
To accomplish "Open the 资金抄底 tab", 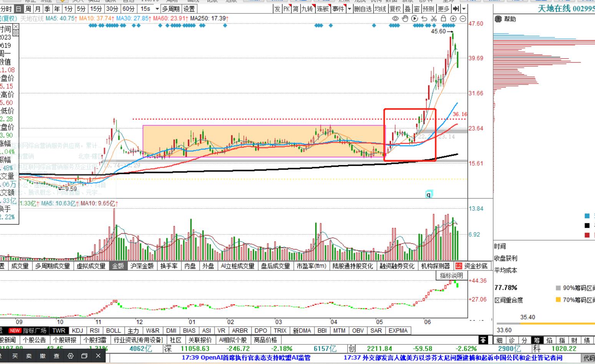I will pos(472,266).
